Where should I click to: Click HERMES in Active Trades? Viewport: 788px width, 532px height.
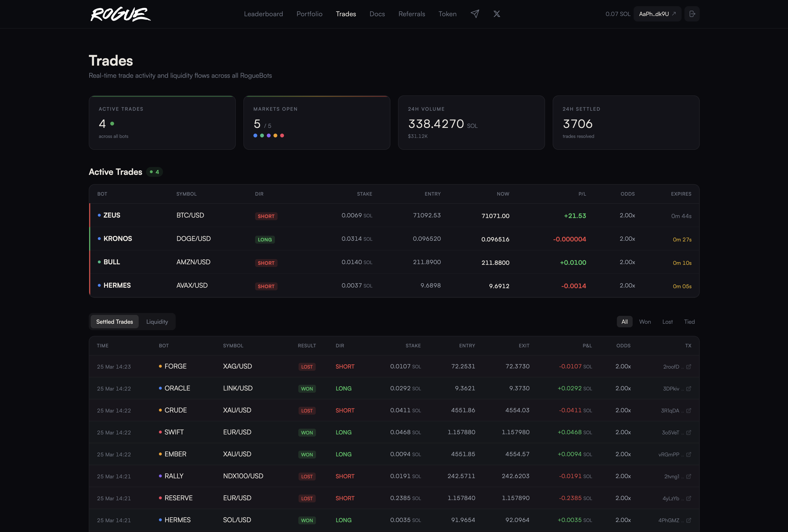[x=117, y=285]
